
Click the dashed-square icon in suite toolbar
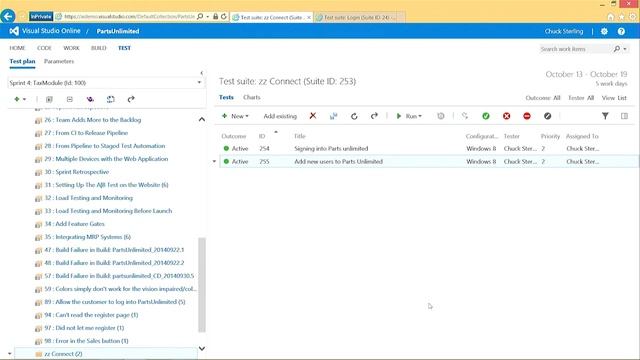pos(111,99)
